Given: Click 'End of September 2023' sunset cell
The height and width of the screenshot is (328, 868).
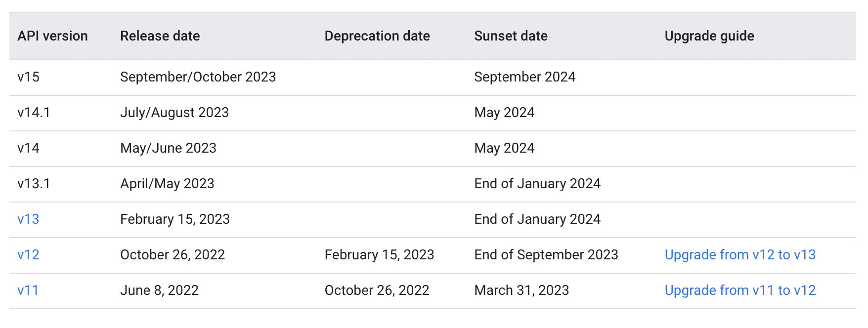Looking at the screenshot, I should [x=546, y=255].
